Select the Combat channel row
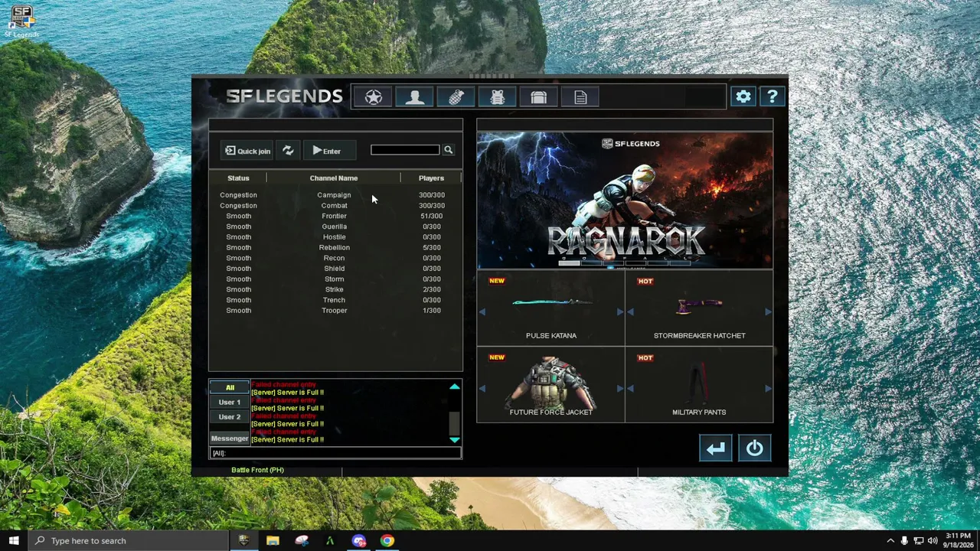Viewport: 980px width, 551px height. coord(335,205)
